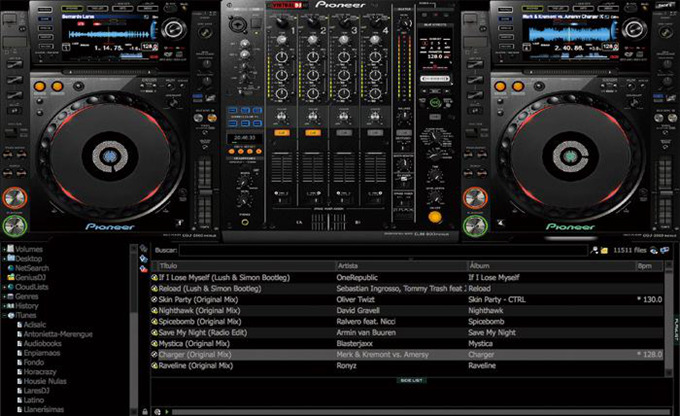Expand the Desktop tree node
This screenshot has height=416, width=680.
point(4,259)
